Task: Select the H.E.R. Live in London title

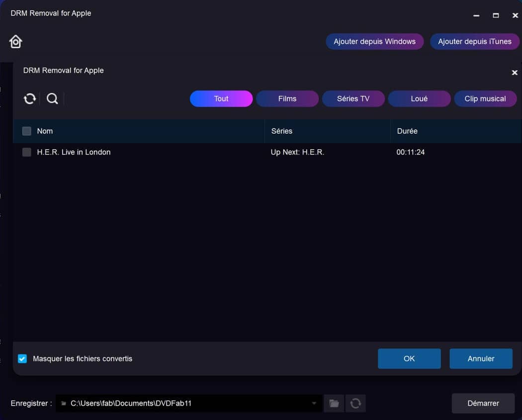Action: (x=74, y=152)
